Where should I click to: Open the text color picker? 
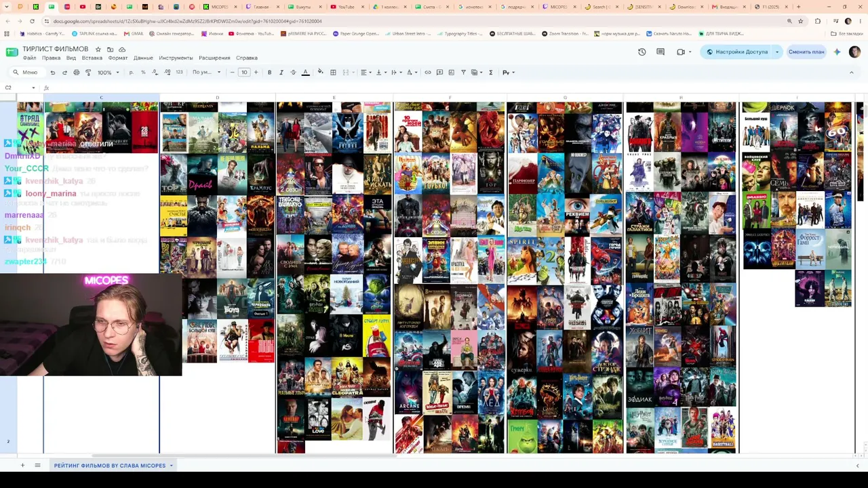pyautogui.click(x=305, y=73)
